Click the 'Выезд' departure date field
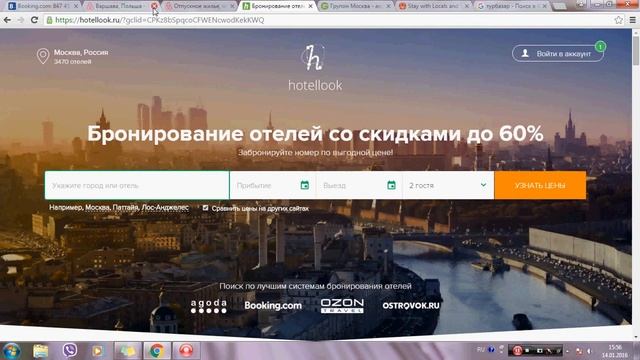 coord(359,185)
